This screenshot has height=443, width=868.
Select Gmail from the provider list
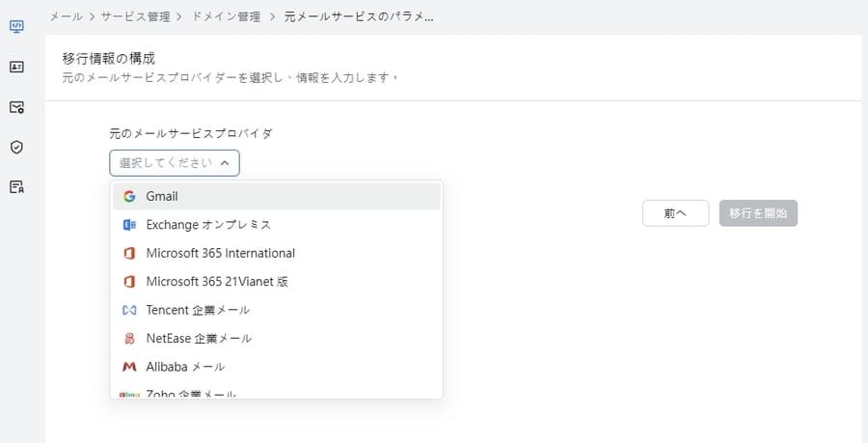coord(162,196)
